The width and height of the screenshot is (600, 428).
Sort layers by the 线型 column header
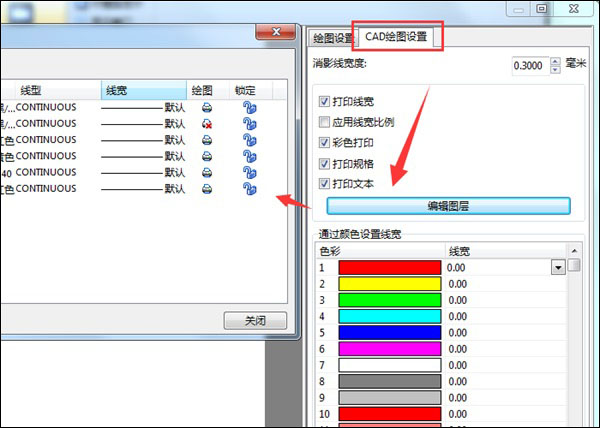57,90
